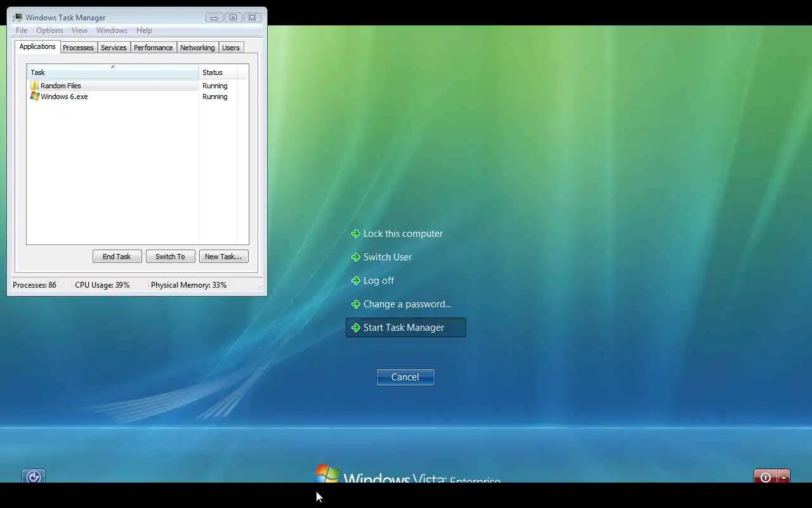Choose Log off option
Screen dimensions: 812x508
click(379, 281)
